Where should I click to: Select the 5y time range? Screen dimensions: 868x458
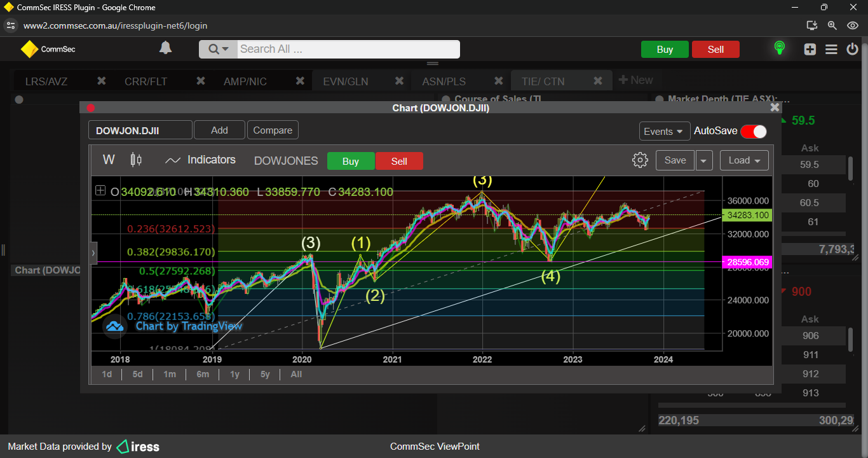click(265, 374)
